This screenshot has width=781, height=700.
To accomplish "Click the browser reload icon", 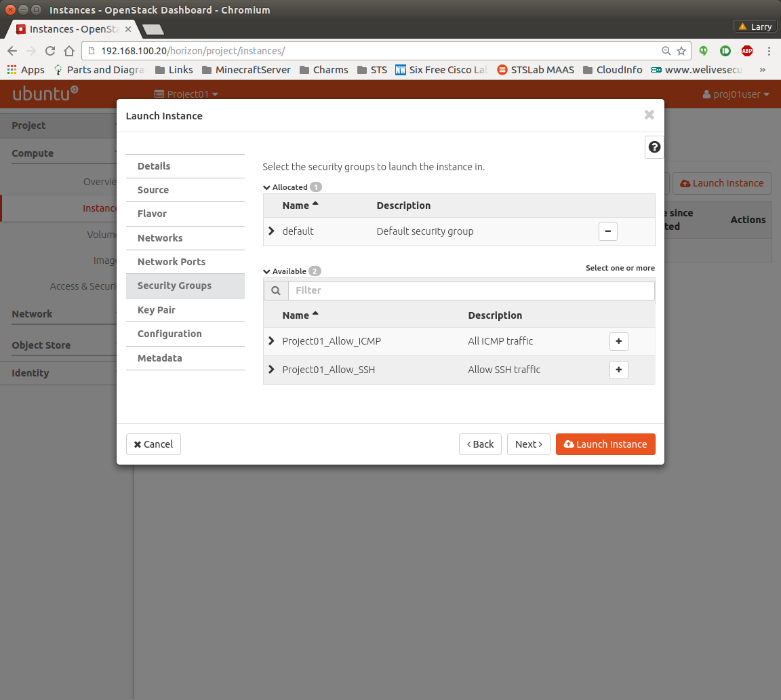I will (49, 51).
